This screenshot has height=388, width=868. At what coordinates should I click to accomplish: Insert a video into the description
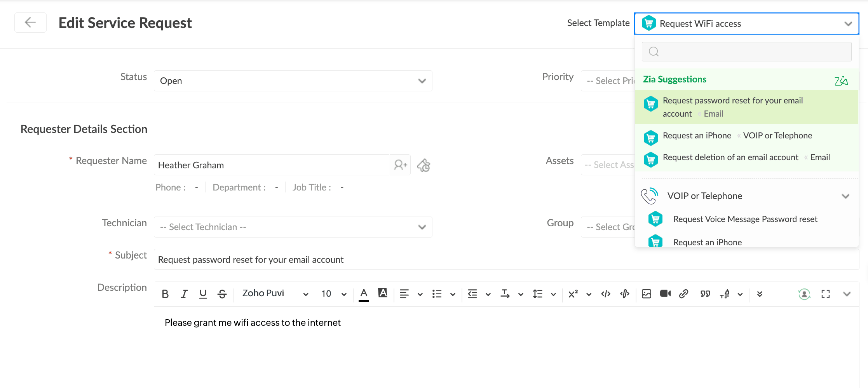[665, 294]
